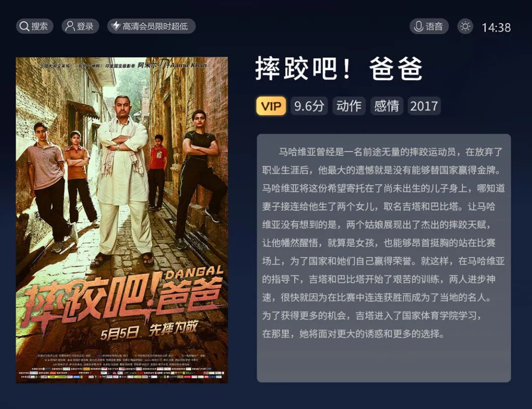This screenshot has height=409, width=532.
Task: Click the DANGAL logo on poster
Action: pos(195,272)
